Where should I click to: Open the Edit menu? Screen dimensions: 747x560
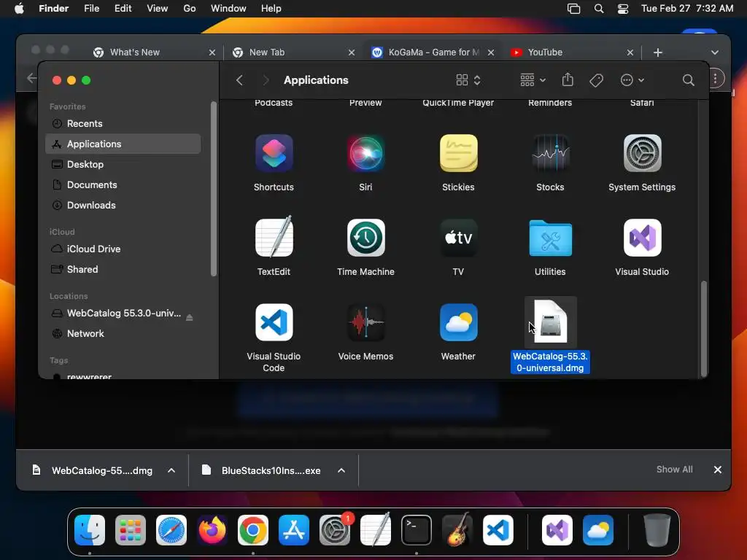pos(123,9)
